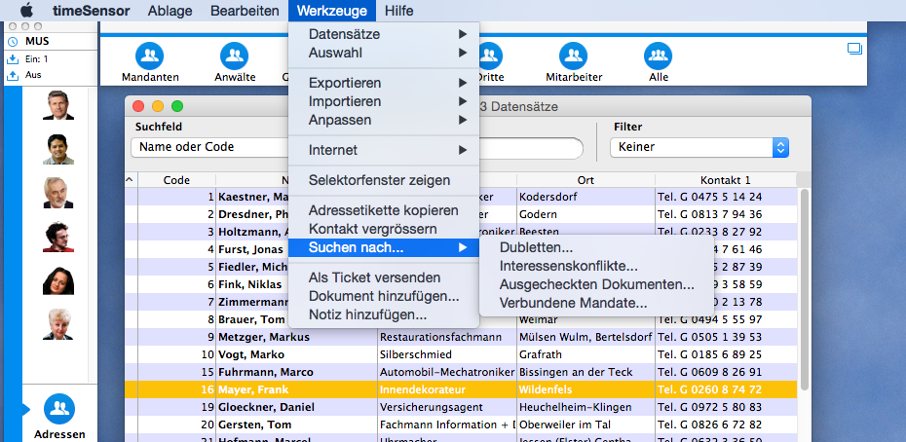Click phone number Tel. G 0475 5 14 24
The height and width of the screenshot is (442, 906).
coord(710,197)
